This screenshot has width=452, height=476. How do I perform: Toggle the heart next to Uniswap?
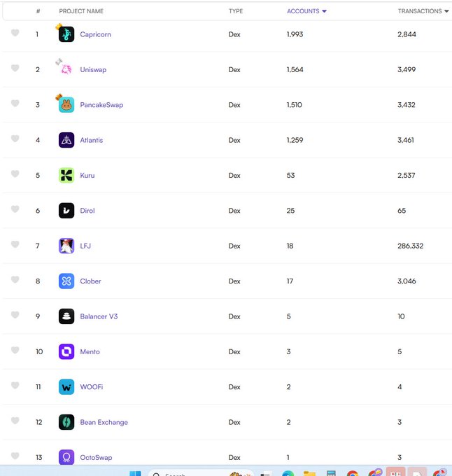15,68
